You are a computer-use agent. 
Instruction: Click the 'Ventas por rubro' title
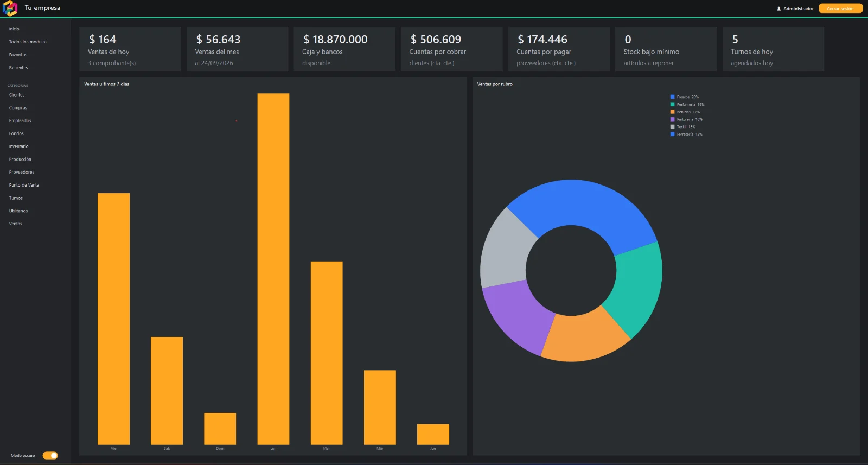495,84
